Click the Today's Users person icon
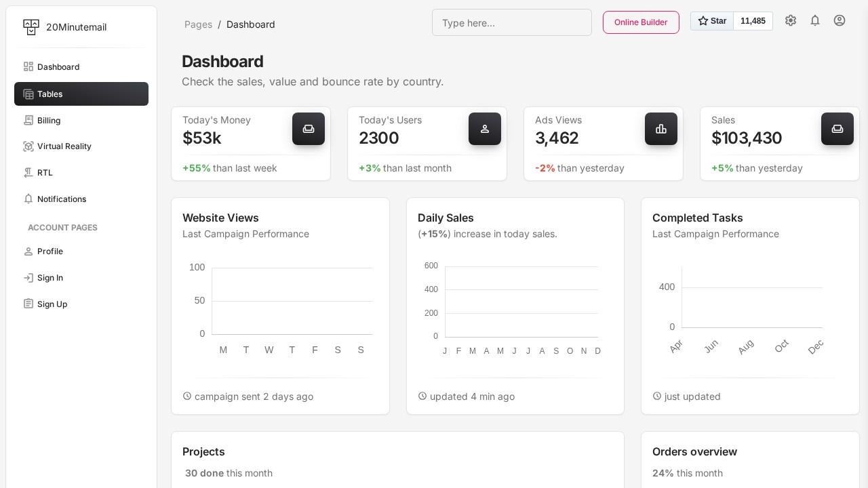This screenshot has width=868, height=488. pyautogui.click(x=485, y=129)
